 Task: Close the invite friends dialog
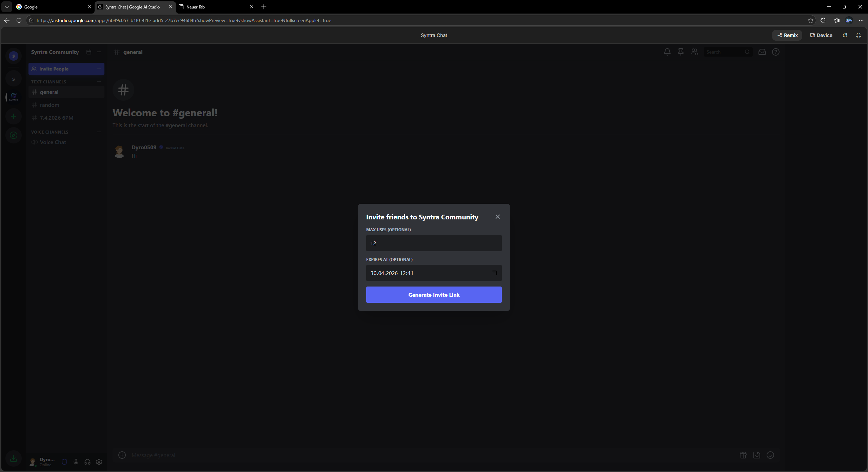pos(497,217)
